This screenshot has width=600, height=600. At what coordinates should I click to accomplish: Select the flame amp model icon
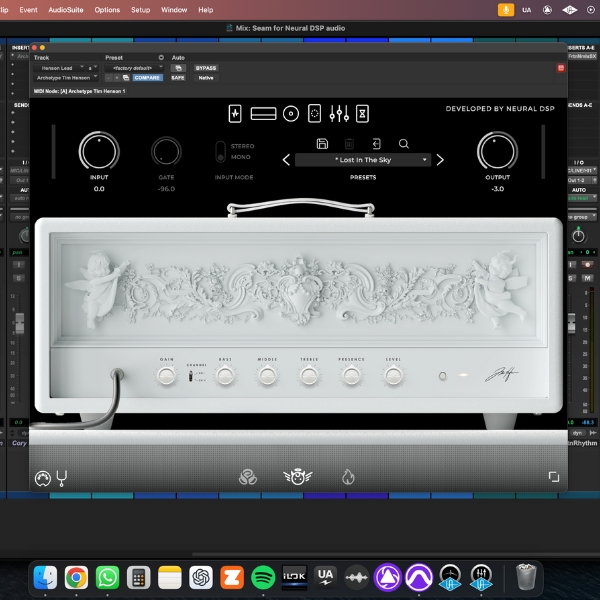tap(348, 477)
